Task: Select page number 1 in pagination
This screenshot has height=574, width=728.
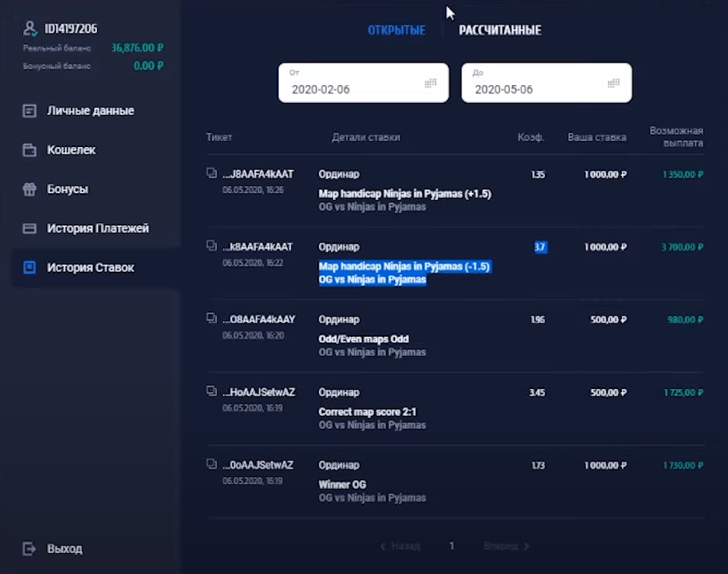Action: click(452, 546)
